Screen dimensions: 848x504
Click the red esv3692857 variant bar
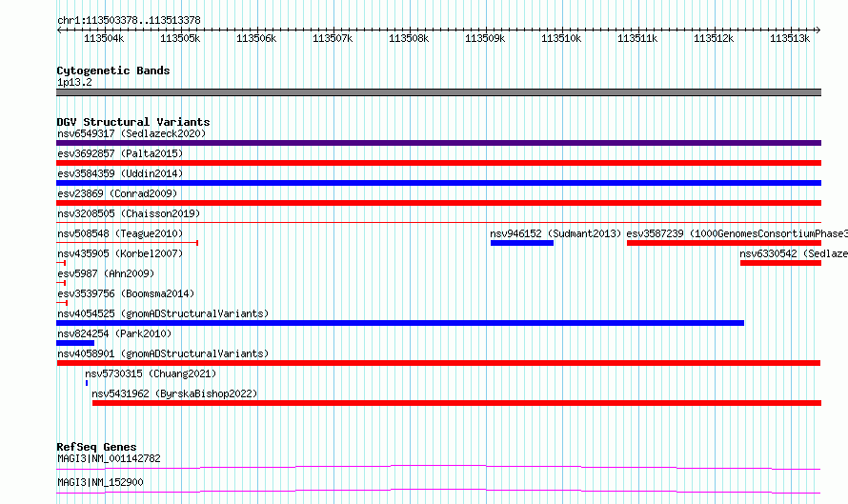[438, 163]
